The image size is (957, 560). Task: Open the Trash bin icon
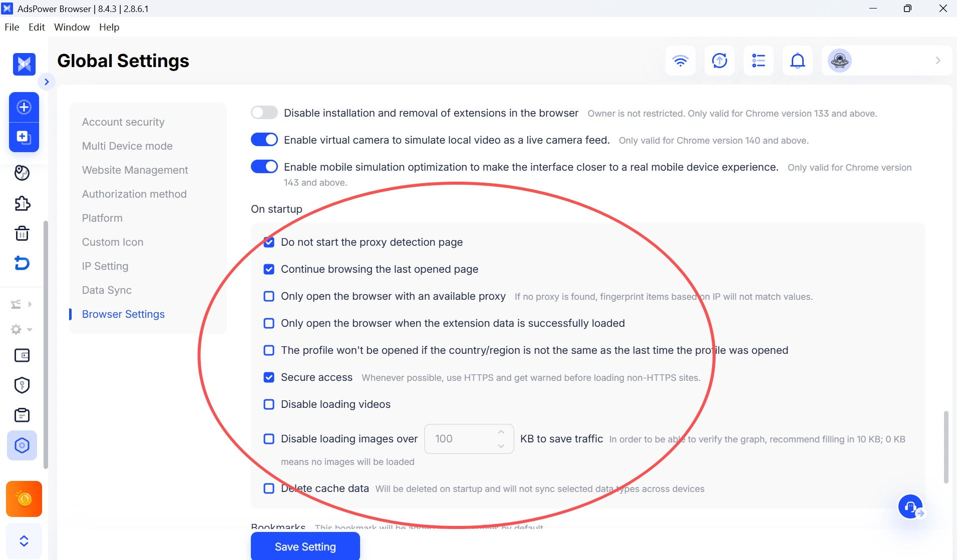(x=22, y=233)
